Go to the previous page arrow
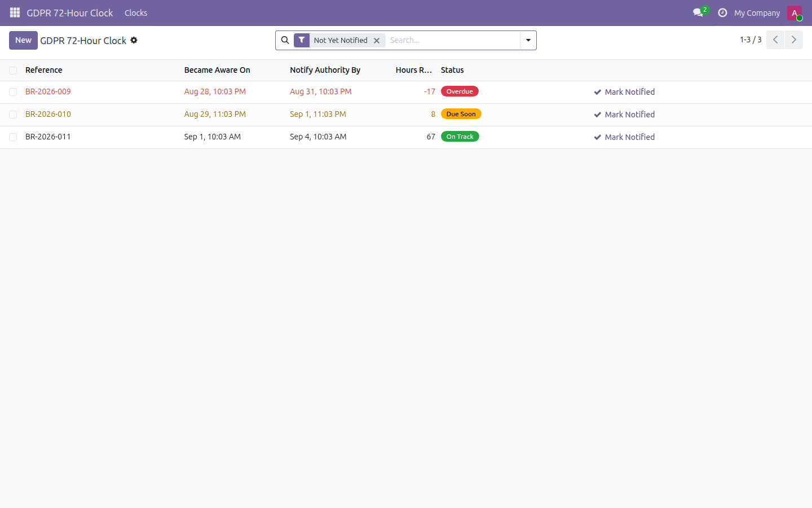Image resolution: width=812 pixels, height=508 pixels. pyautogui.click(x=775, y=40)
